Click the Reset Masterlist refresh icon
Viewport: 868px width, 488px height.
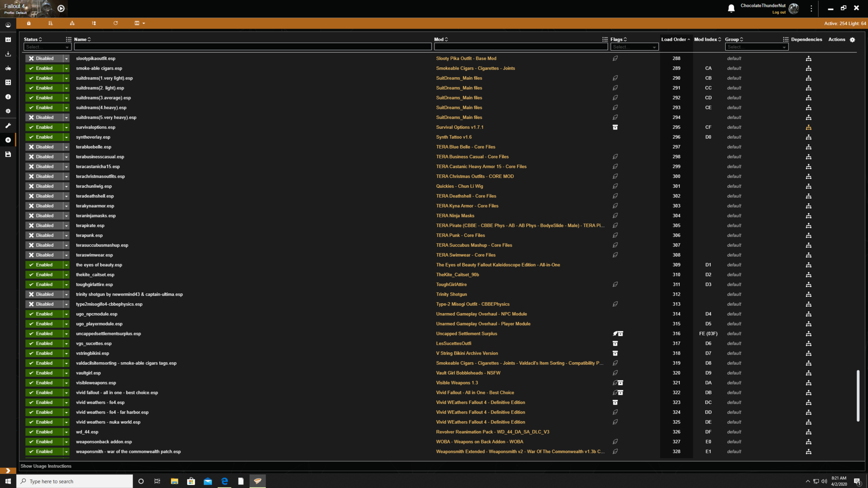pos(116,23)
